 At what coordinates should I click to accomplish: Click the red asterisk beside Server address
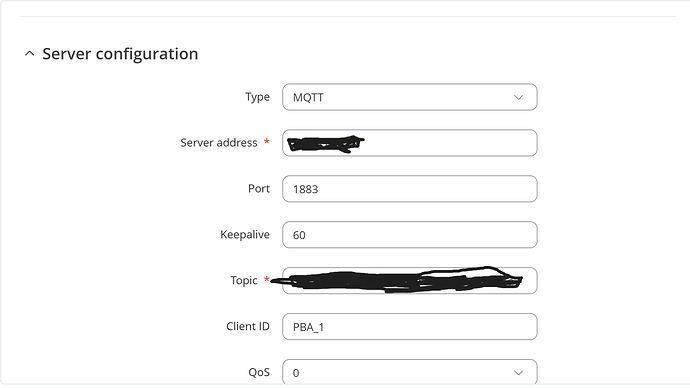pyautogui.click(x=266, y=141)
